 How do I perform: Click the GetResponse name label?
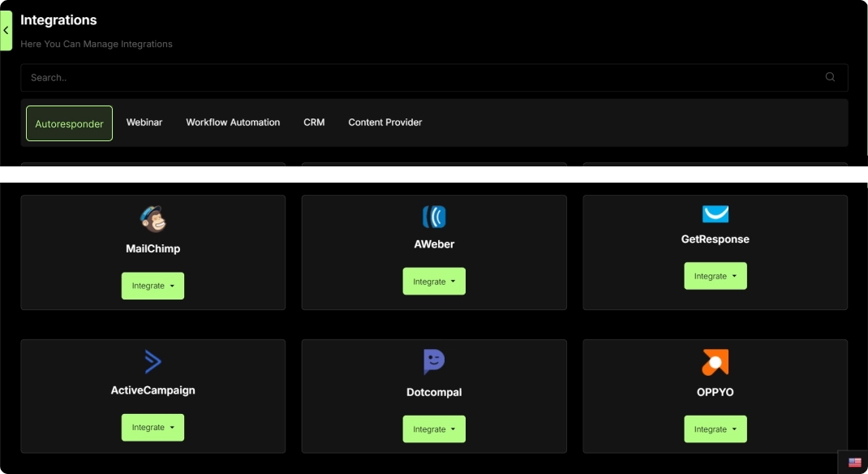[715, 239]
